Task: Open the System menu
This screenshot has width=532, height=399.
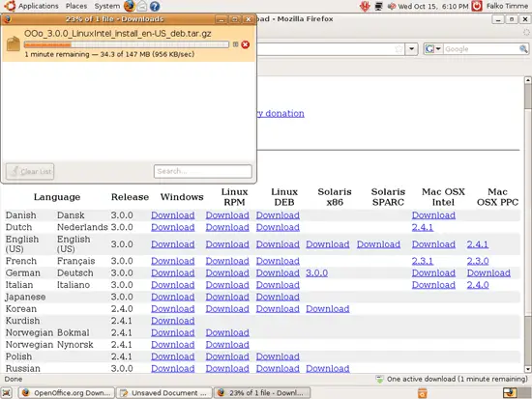Action: coord(106,6)
